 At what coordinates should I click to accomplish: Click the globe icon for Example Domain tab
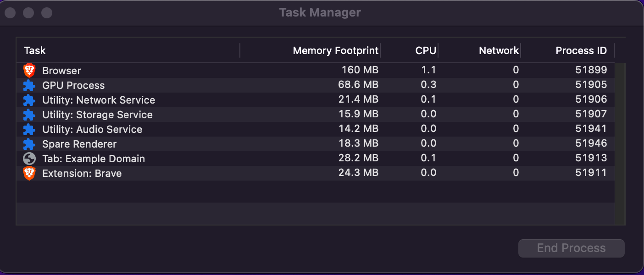[x=29, y=159]
